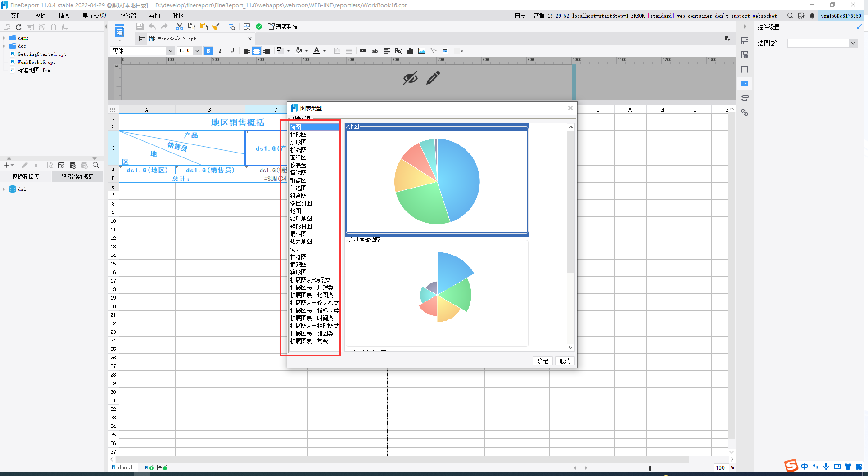Open hyperlink panel icon in right sidebar
Screen dimensions: 868x476
coord(745,112)
